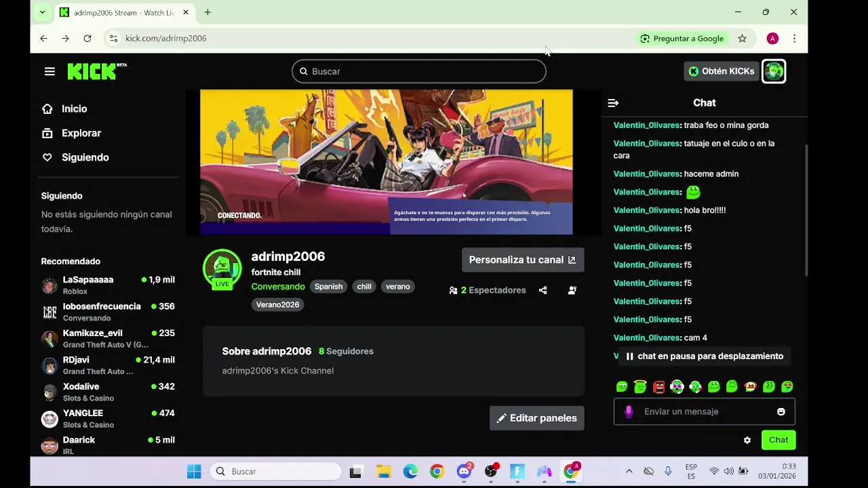Insert the first green grinning emote
This screenshot has width=868, height=488.
pos(622,386)
